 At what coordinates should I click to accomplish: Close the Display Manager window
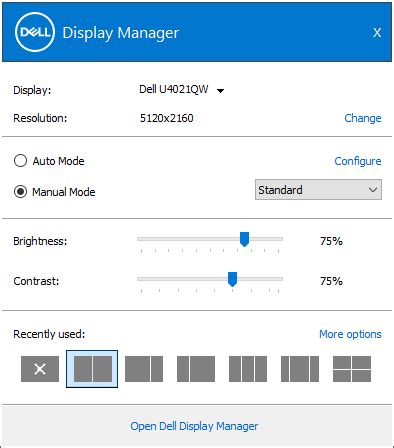(377, 32)
